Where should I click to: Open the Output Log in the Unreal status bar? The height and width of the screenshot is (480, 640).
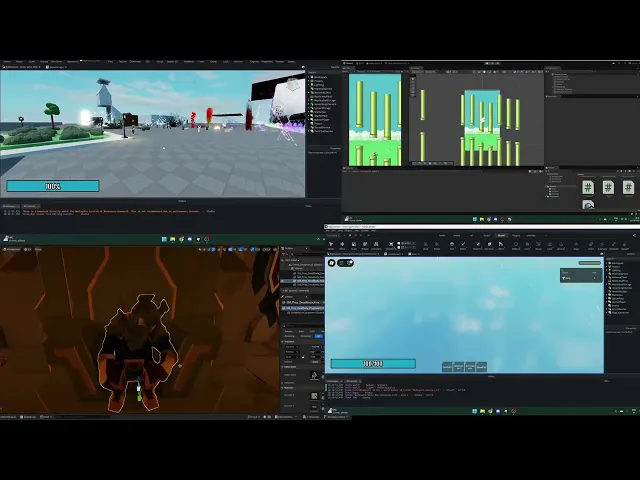pyautogui.click(x=29, y=417)
